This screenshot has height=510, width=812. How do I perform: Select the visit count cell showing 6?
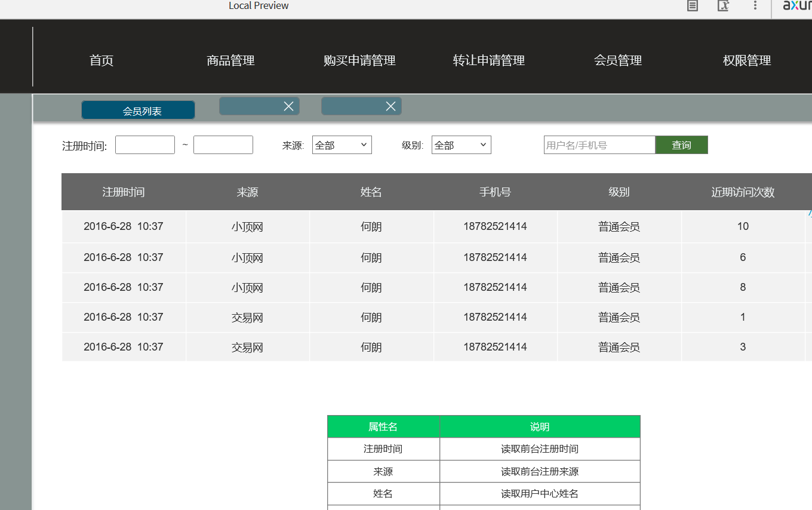point(743,257)
